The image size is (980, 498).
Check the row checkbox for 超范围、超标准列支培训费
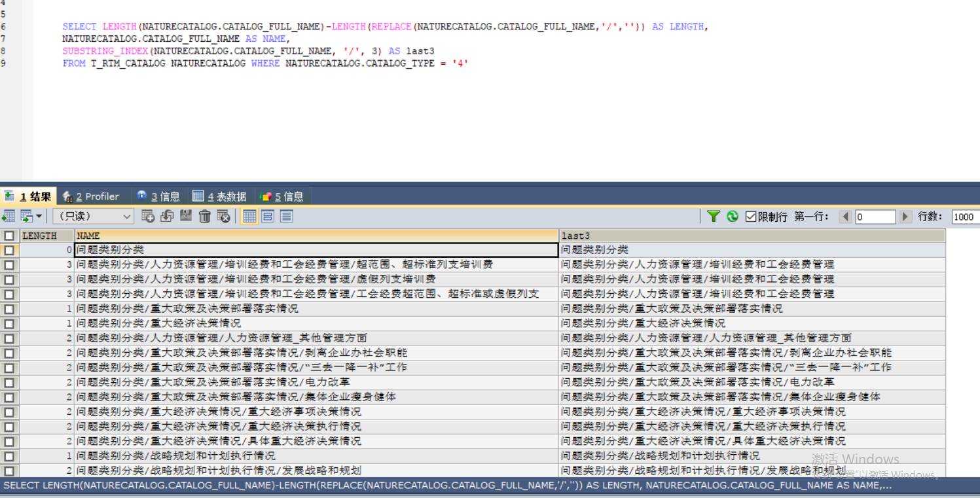pyautogui.click(x=9, y=265)
